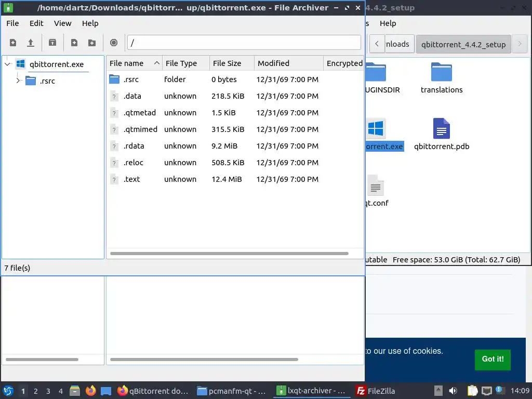Select the .text file entry

pos(131,179)
